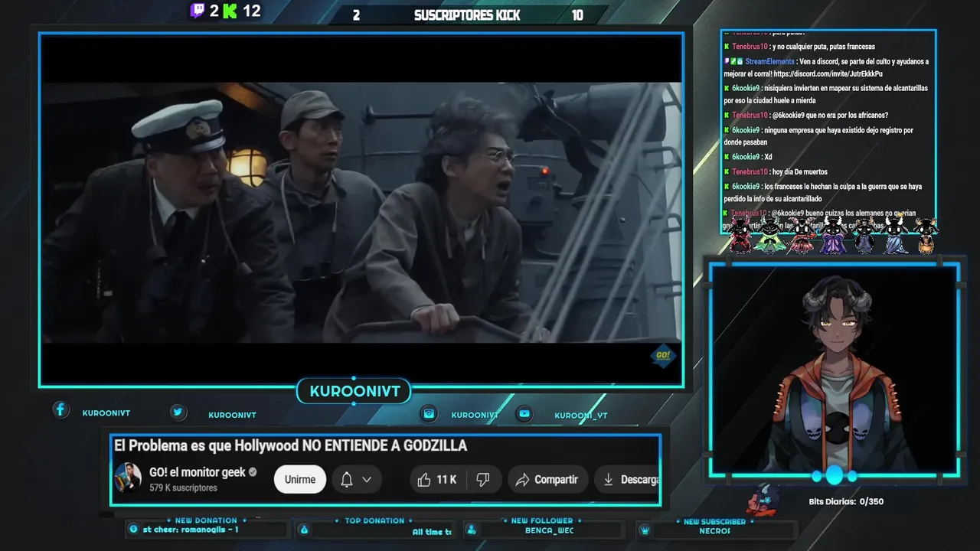Click the TOP DONATION label

[374, 520]
